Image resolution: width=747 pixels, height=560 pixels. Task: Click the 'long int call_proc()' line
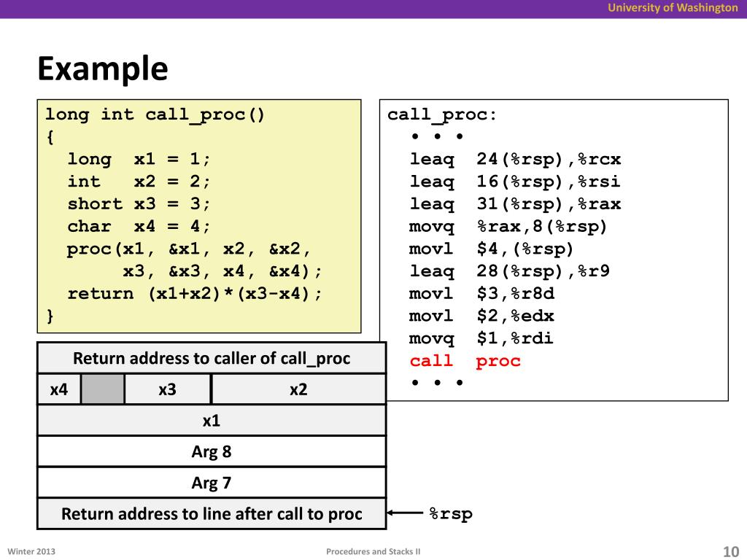click(155, 114)
